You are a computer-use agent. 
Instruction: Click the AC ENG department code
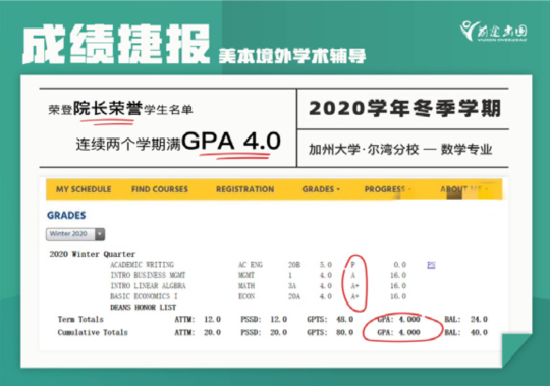tap(250, 265)
